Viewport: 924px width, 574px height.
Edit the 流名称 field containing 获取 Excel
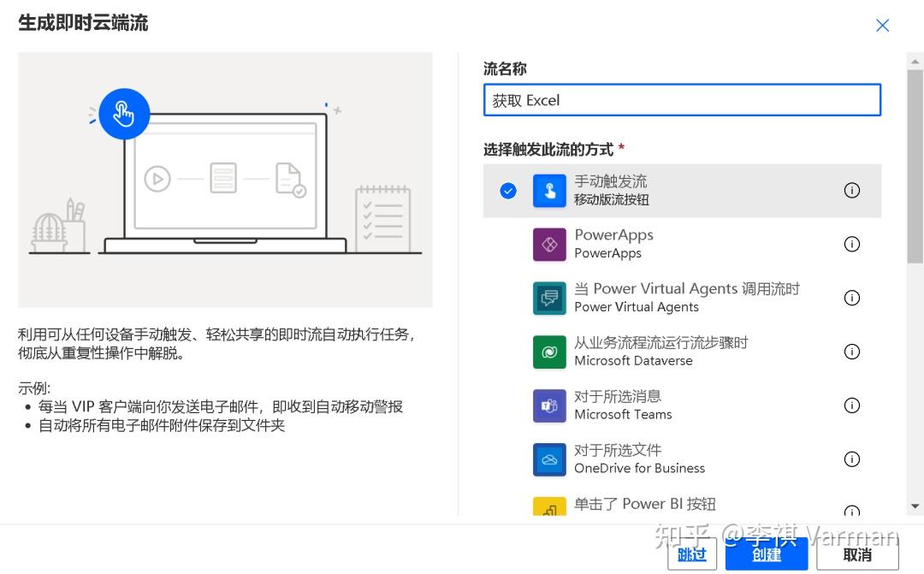(682, 99)
